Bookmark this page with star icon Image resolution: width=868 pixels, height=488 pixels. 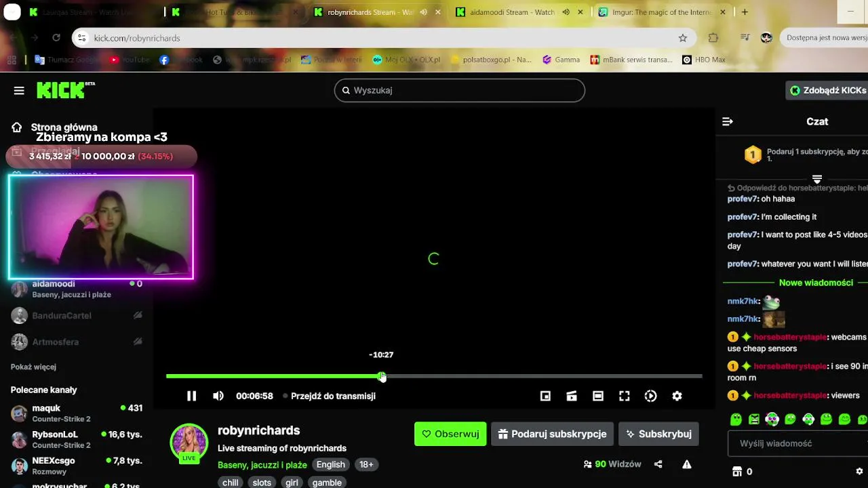pos(683,38)
